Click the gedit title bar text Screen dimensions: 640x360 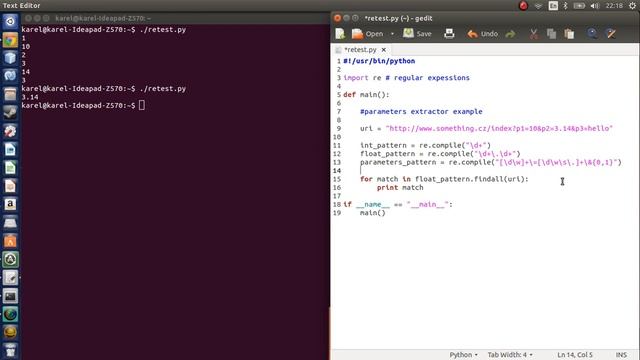coord(398,18)
